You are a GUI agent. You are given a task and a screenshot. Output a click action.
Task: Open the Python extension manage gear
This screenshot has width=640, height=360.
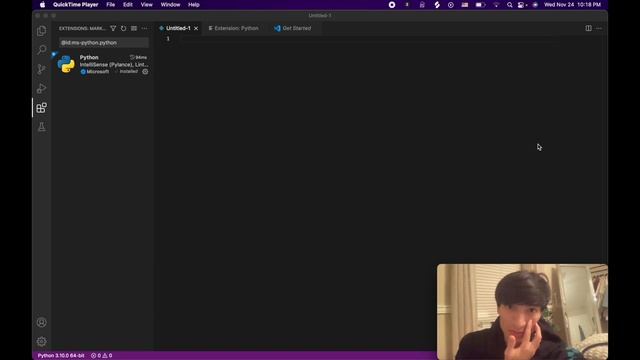pyautogui.click(x=145, y=71)
